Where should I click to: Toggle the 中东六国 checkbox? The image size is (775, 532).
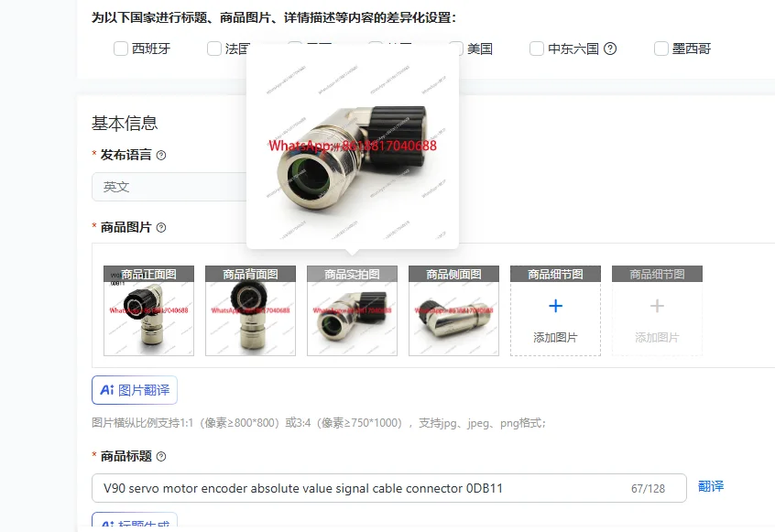536,49
